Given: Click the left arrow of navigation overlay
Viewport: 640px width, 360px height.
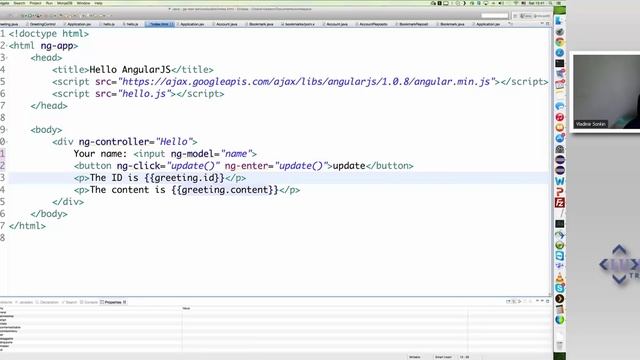Looking at the screenshot, I should pos(604,264).
